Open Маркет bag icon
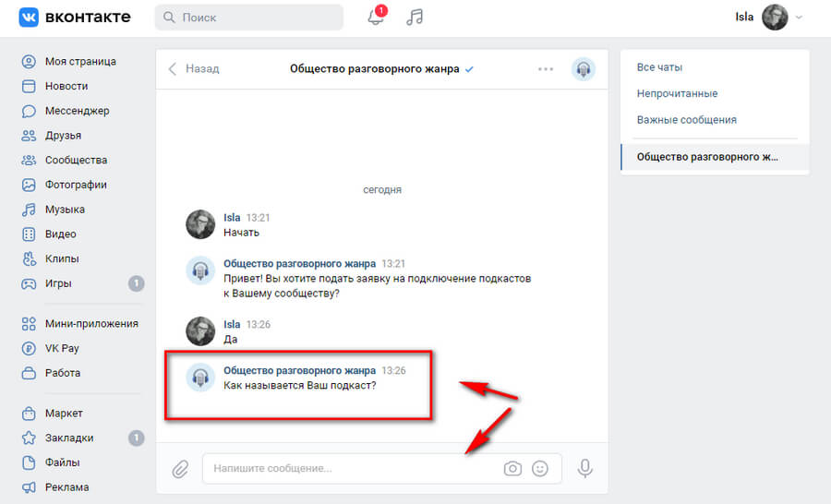The image size is (831, 504). [x=29, y=414]
